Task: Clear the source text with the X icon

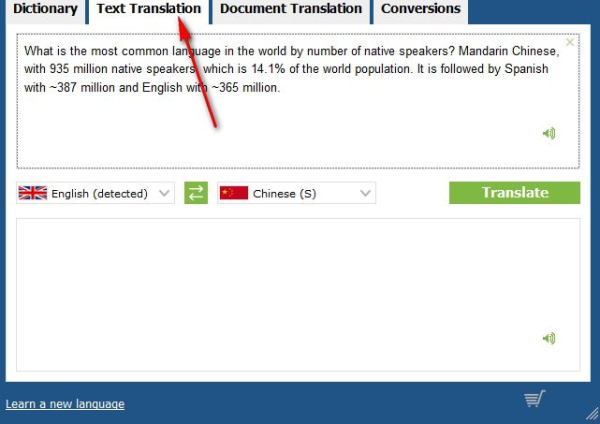Action: click(x=570, y=42)
